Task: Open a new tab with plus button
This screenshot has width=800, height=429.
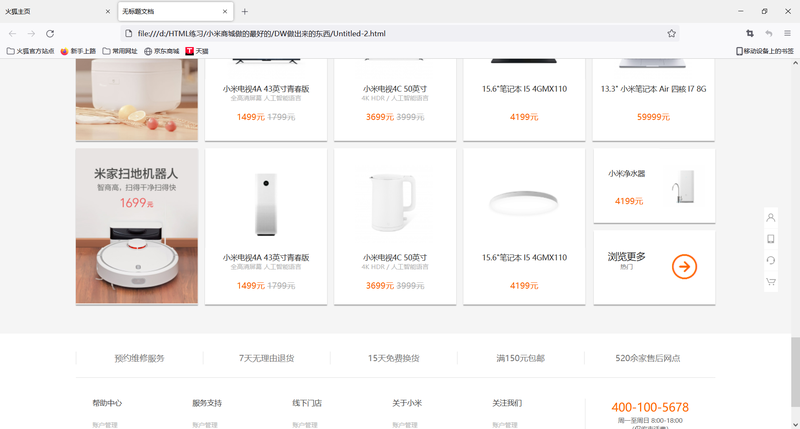Action: pyautogui.click(x=245, y=11)
